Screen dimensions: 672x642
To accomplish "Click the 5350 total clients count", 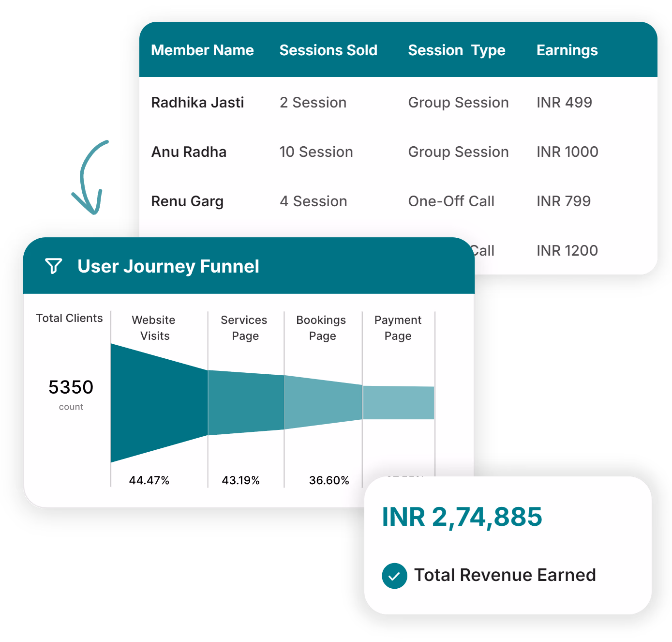I will coord(71,387).
